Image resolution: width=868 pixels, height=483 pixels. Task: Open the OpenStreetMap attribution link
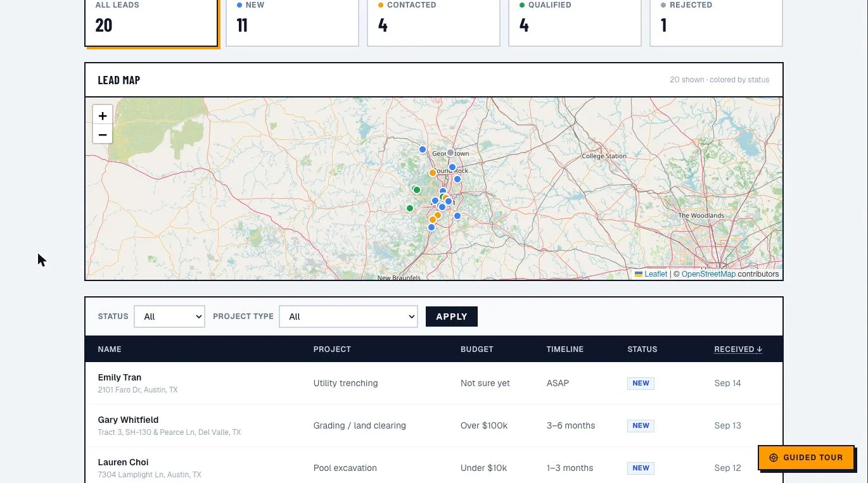click(x=708, y=274)
